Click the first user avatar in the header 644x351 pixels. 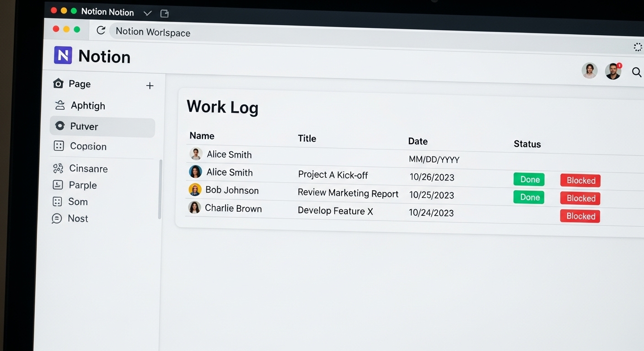click(x=589, y=70)
